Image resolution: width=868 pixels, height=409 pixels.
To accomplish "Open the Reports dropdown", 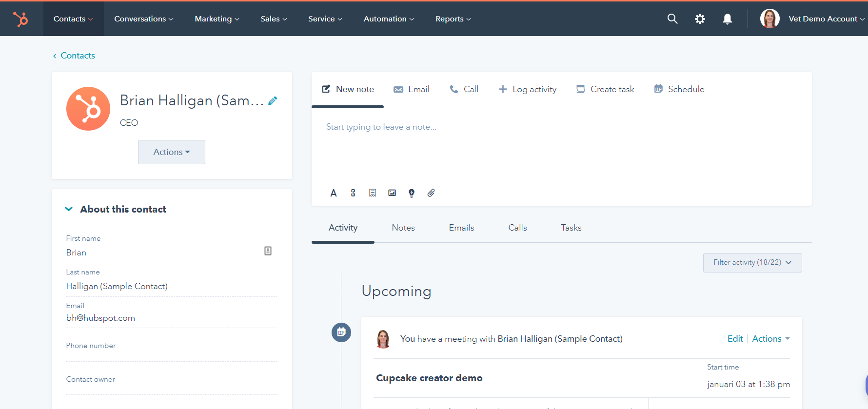I will (x=454, y=19).
